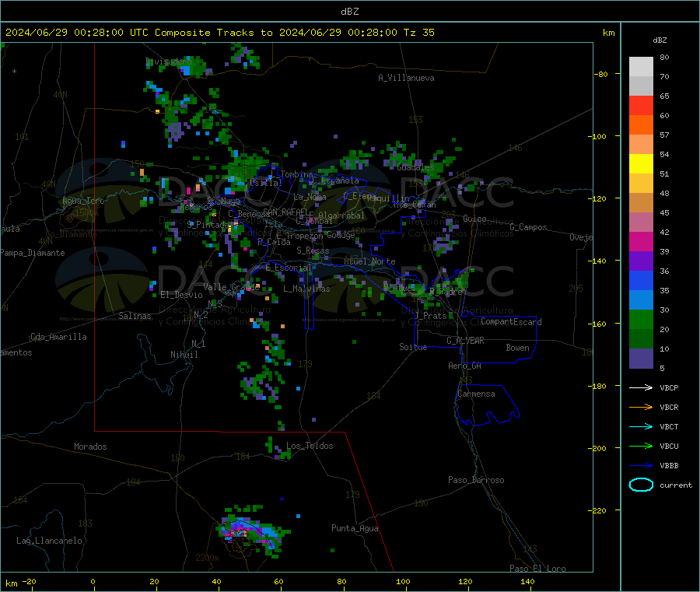Select the gray 70 dBZ legend swatch

641,86
